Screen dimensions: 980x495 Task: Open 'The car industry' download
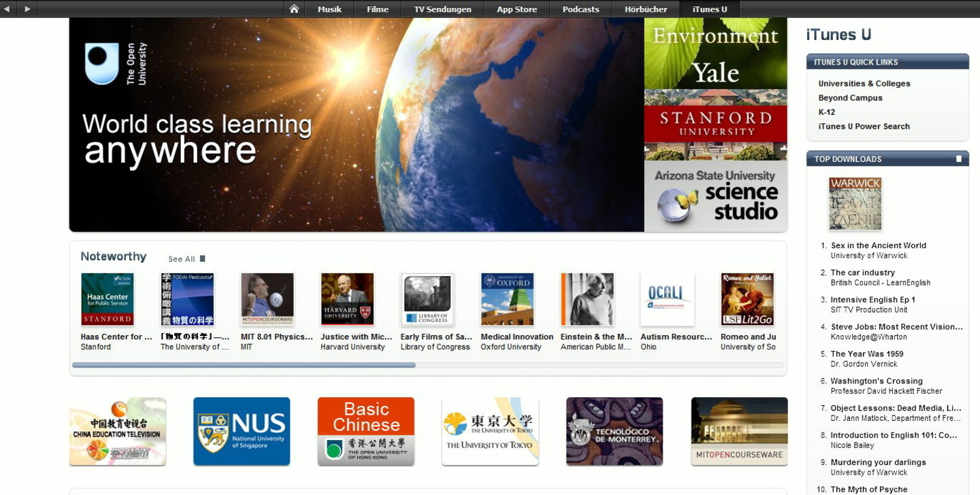(x=862, y=273)
